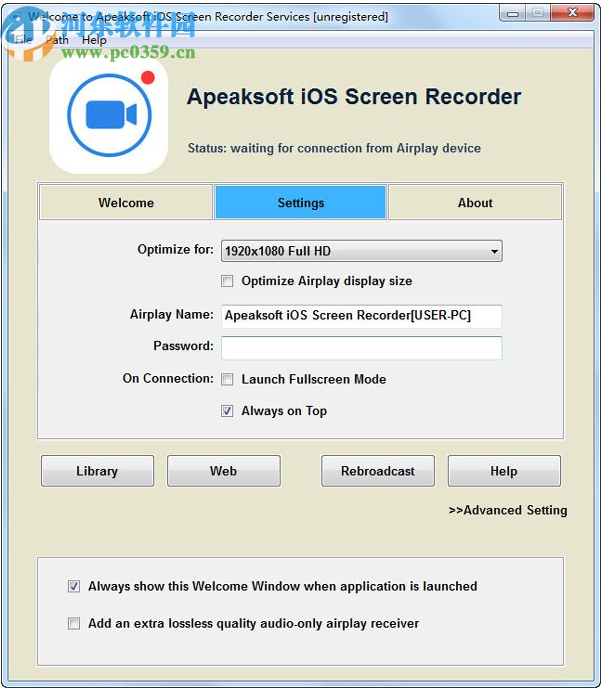The height and width of the screenshot is (690, 604).
Task: Close the Screen Recorder window
Action: [572, 13]
